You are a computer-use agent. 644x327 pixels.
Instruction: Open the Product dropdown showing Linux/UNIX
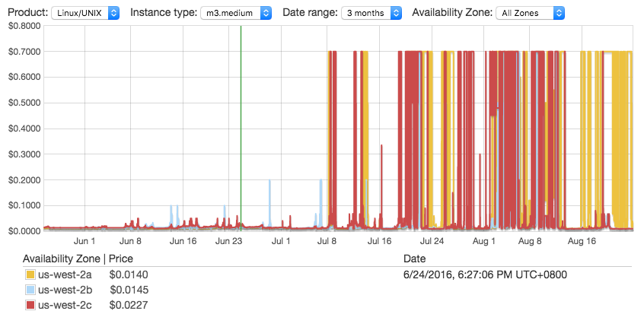pos(84,13)
